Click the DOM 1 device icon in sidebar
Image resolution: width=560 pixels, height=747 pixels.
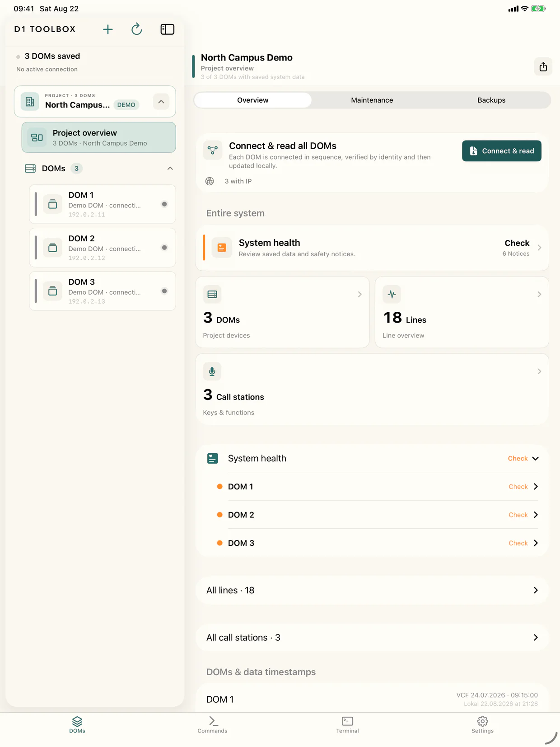(x=52, y=204)
